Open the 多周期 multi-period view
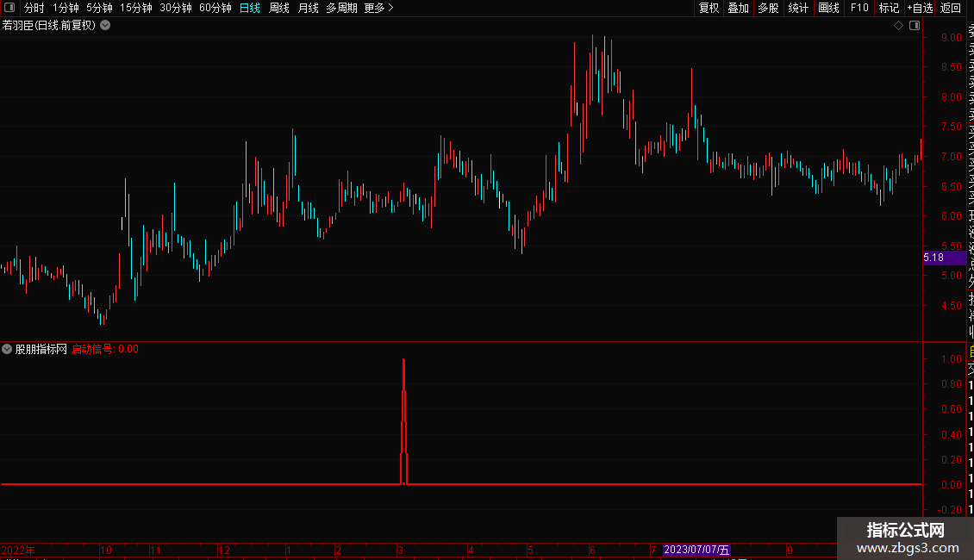This screenshot has width=974, height=560. (341, 8)
